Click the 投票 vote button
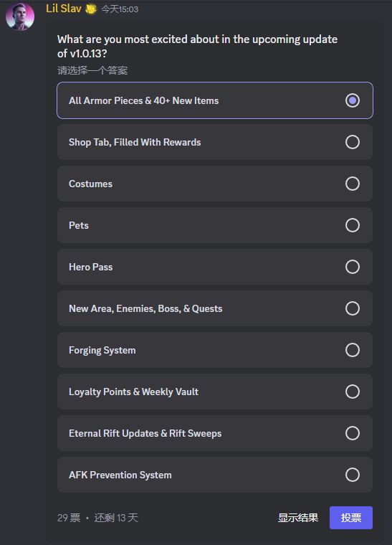This screenshot has height=545, width=392. pos(351,518)
